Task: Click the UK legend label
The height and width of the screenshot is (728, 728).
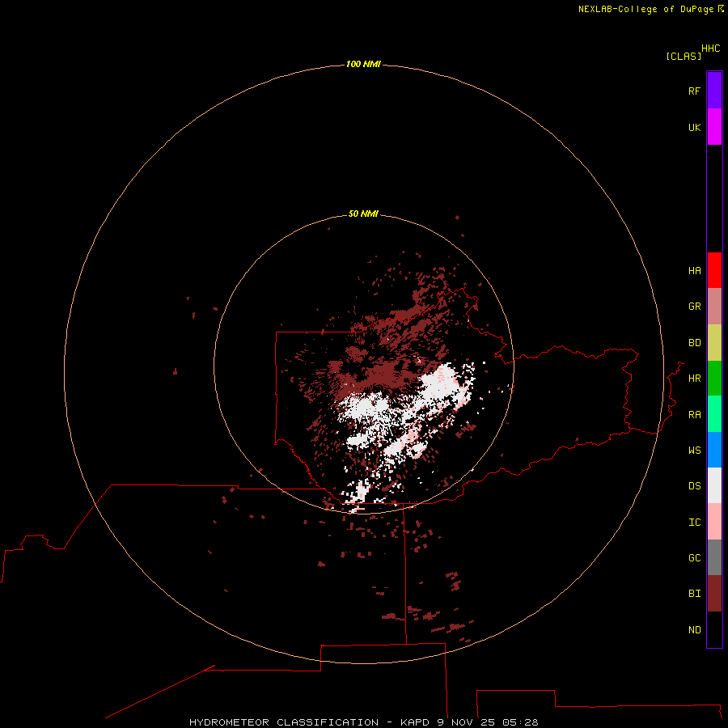Action: (695, 127)
